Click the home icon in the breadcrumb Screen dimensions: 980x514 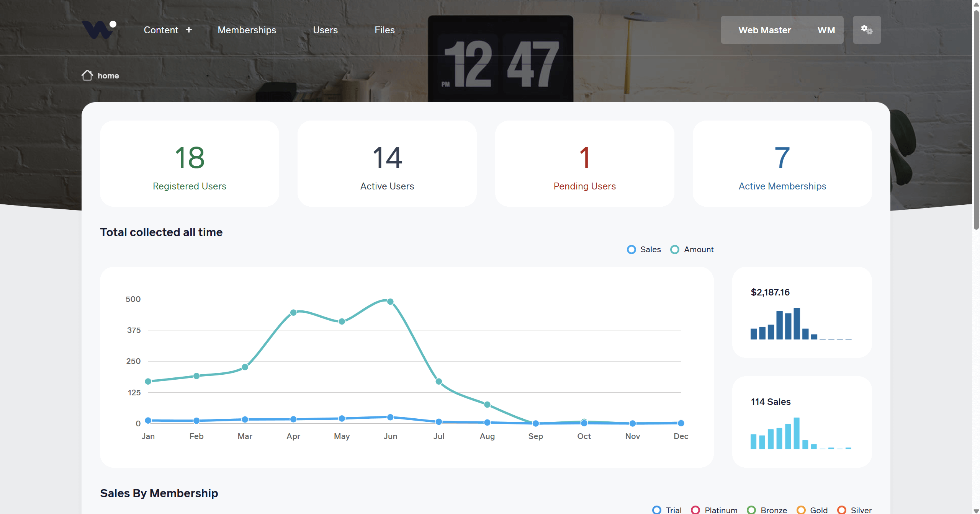click(x=87, y=75)
